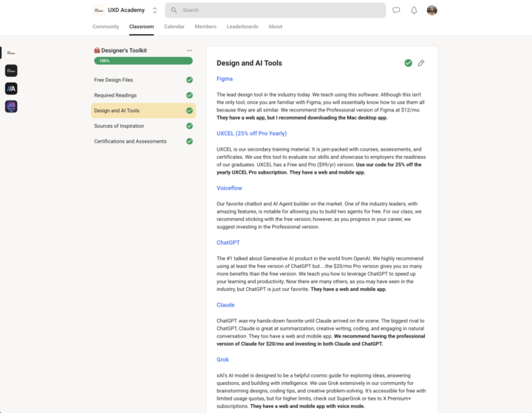Open the Grok link
Viewport: 532px width, 413px height.
[x=223, y=359]
